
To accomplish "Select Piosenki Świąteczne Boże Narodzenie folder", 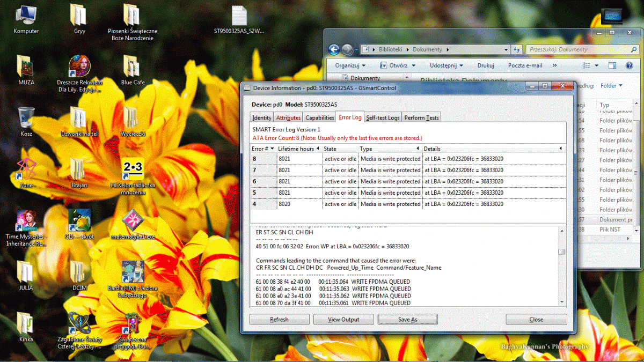I will coord(132,23).
